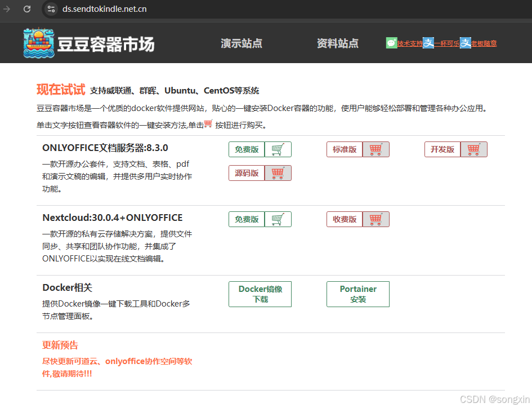The width and height of the screenshot is (532, 408).
Task: Click the 更新预告 heading
Action: (60, 345)
